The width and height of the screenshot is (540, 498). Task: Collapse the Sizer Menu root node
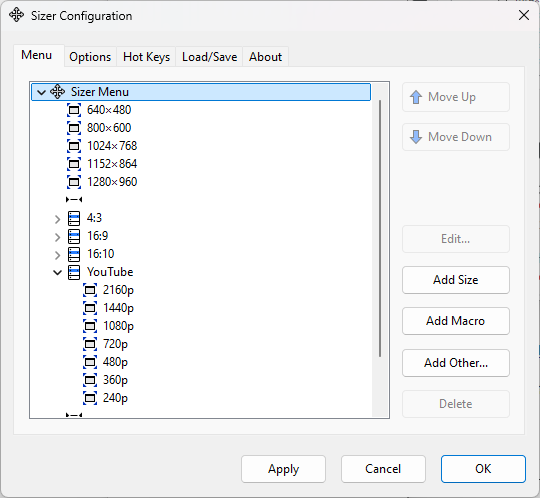pyautogui.click(x=41, y=92)
